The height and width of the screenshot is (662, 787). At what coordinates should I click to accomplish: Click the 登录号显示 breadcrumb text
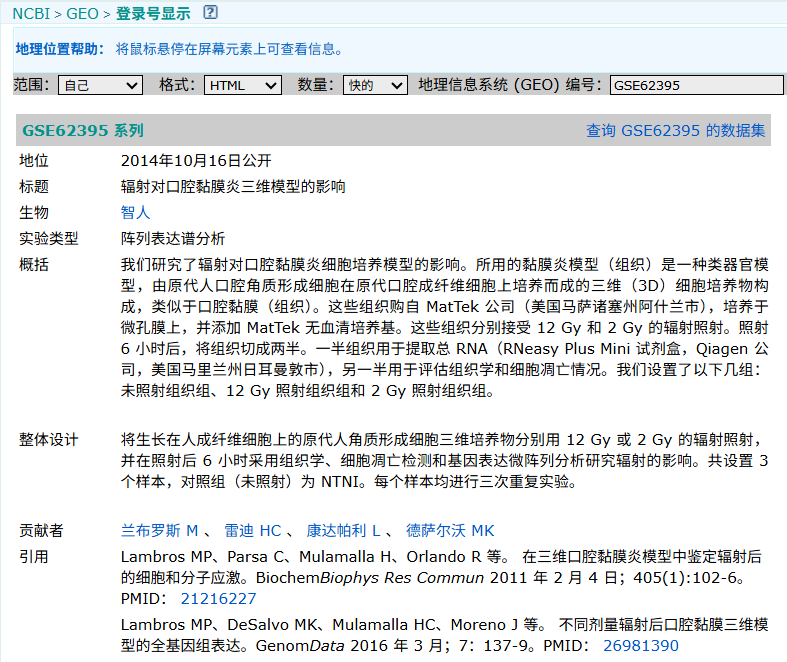153,14
